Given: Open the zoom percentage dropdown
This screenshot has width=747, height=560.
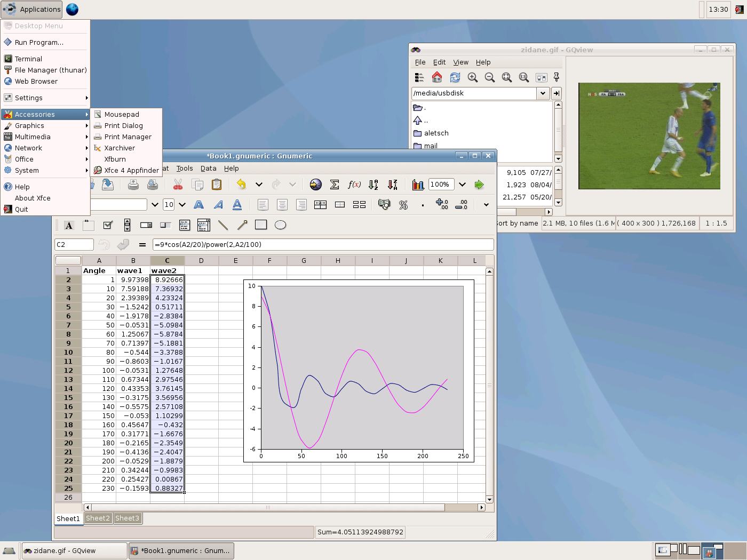Looking at the screenshot, I should (x=462, y=185).
